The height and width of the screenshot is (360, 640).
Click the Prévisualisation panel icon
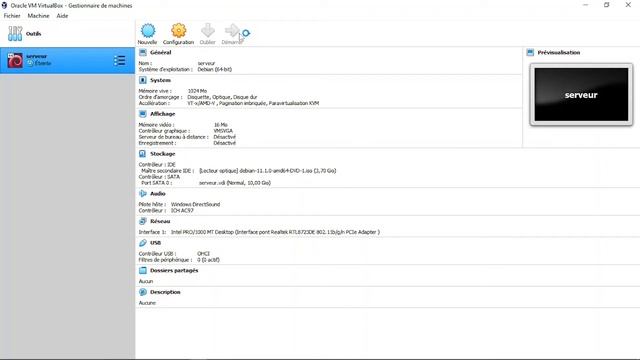pyautogui.click(x=530, y=52)
